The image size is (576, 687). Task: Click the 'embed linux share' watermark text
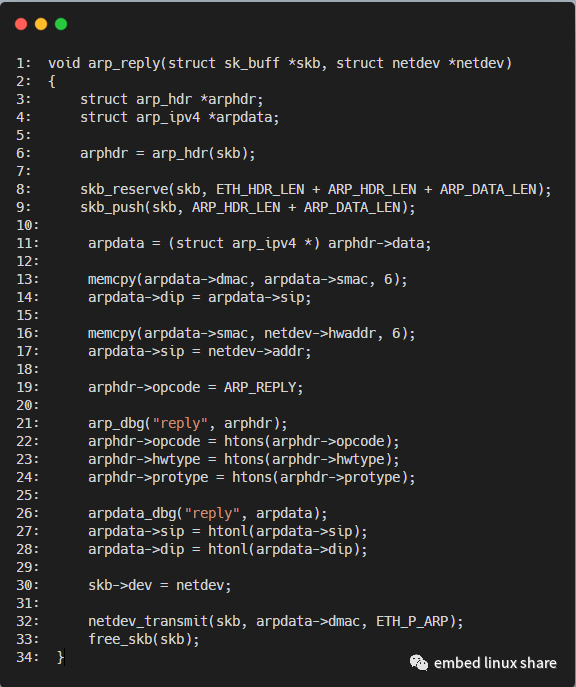point(495,663)
